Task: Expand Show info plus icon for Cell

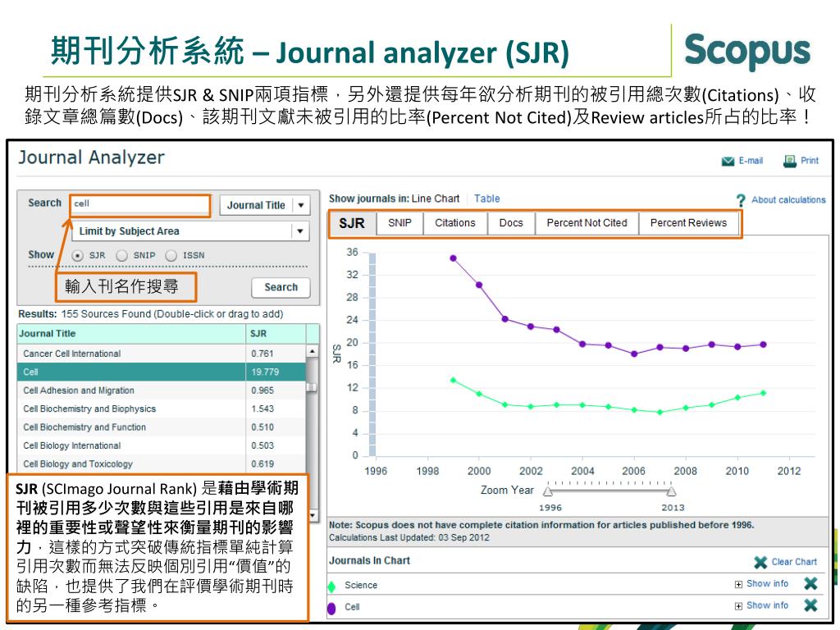Action: (739, 606)
